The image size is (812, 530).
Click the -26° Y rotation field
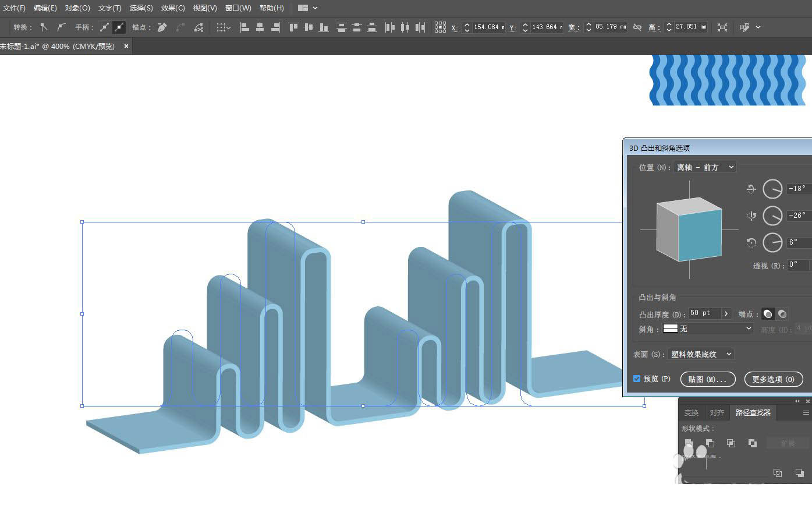coord(799,215)
